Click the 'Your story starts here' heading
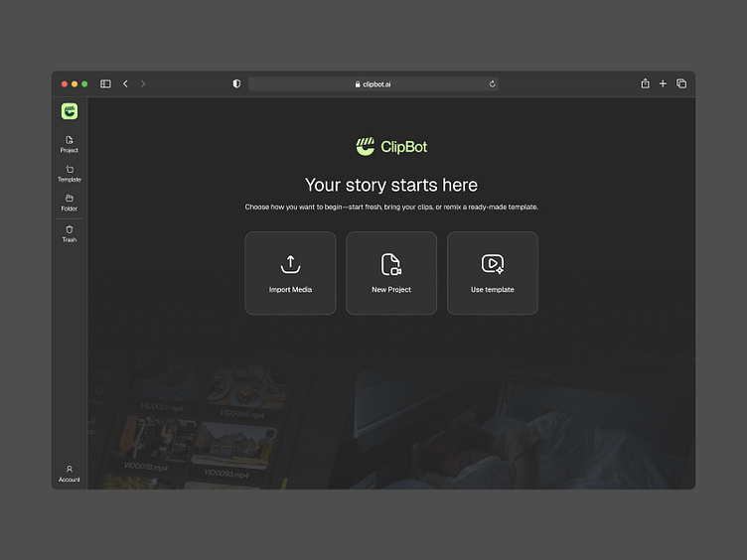747x560 pixels. [391, 185]
